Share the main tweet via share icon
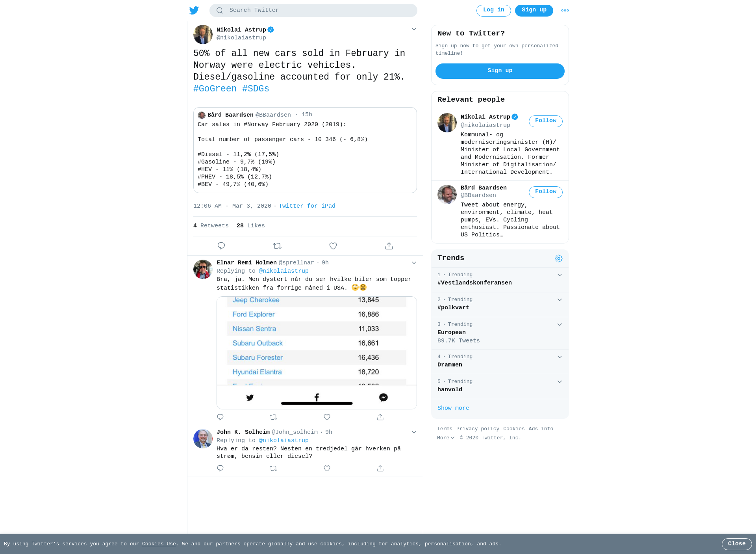This screenshot has width=756, height=554. [x=389, y=246]
